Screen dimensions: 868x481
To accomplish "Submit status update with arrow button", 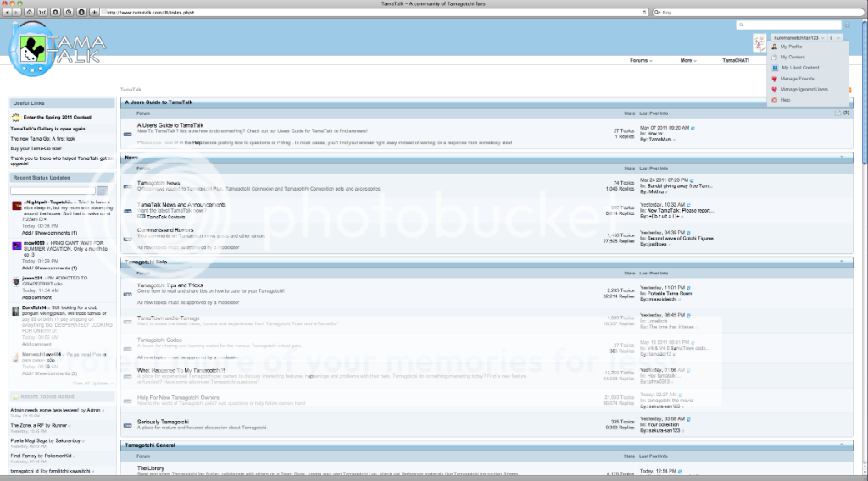I will [103, 191].
